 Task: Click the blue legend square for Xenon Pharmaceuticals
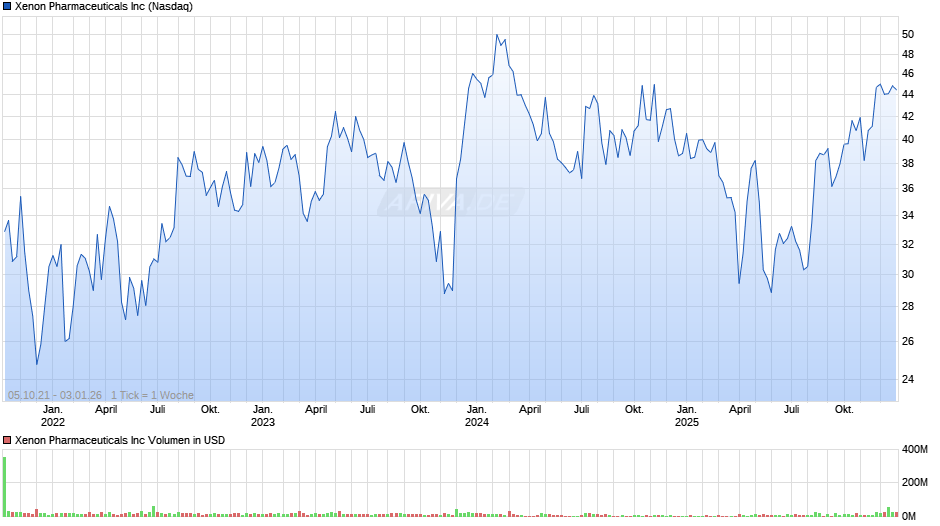pos(7,7)
